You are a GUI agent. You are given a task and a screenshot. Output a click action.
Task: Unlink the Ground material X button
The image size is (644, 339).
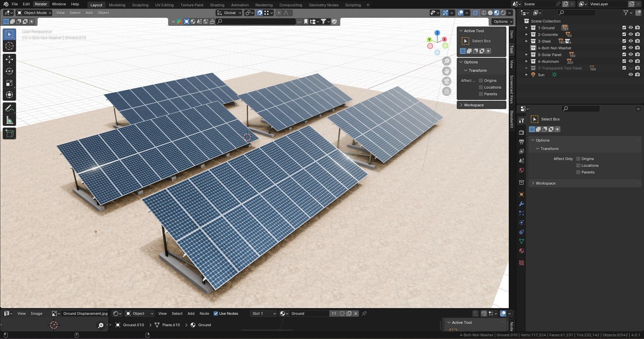(x=356, y=313)
